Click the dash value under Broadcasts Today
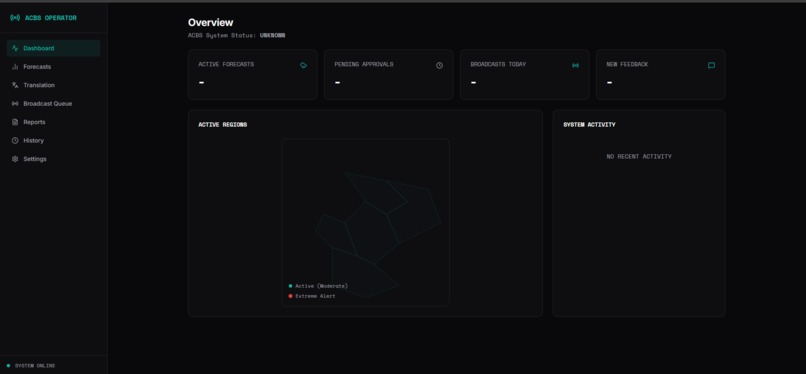This screenshot has height=374, width=806. click(x=473, y=82)
